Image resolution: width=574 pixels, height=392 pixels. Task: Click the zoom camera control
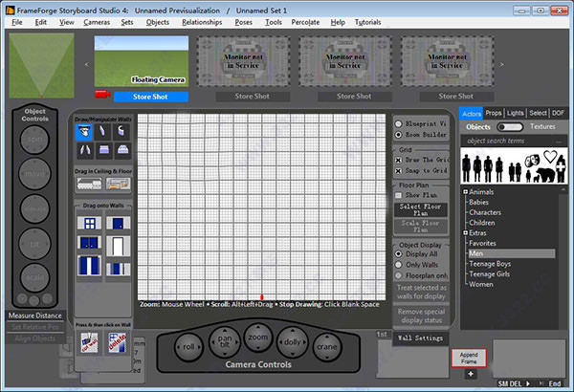257,338
